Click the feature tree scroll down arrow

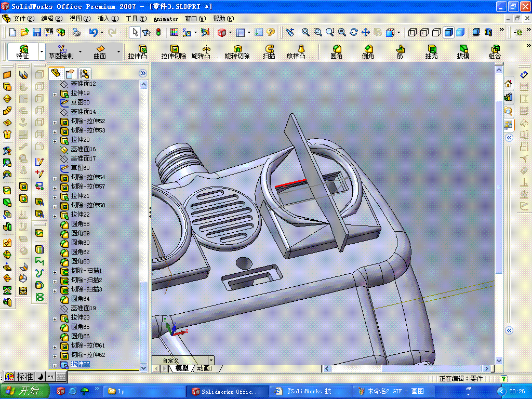(143, 368)
